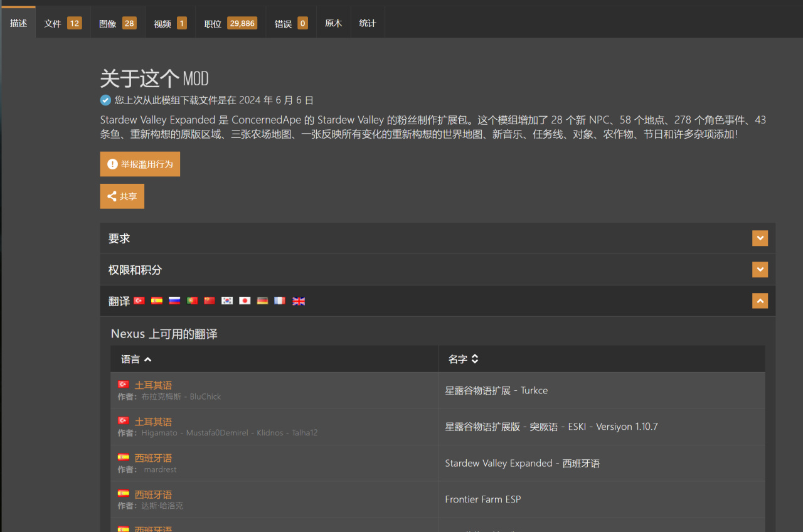The image size is (803, 532).
Task: Click the Turkish flag in the 翻译 header
Action: point(139,301)
